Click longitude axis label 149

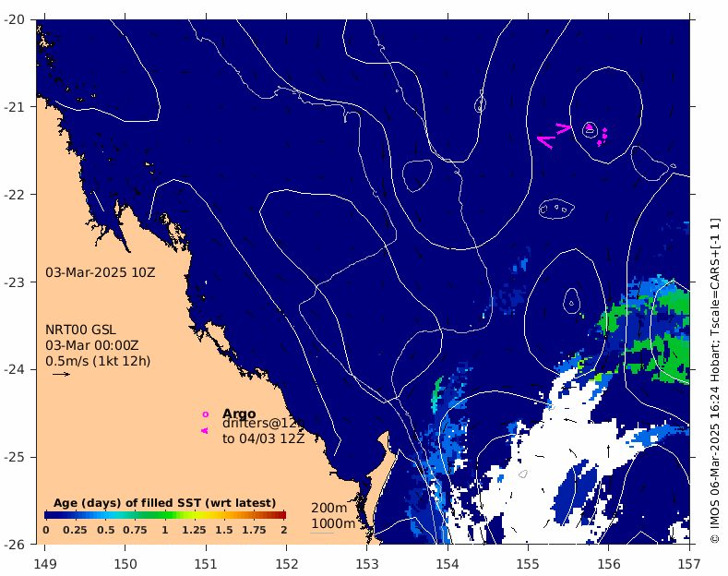point(45,564)
